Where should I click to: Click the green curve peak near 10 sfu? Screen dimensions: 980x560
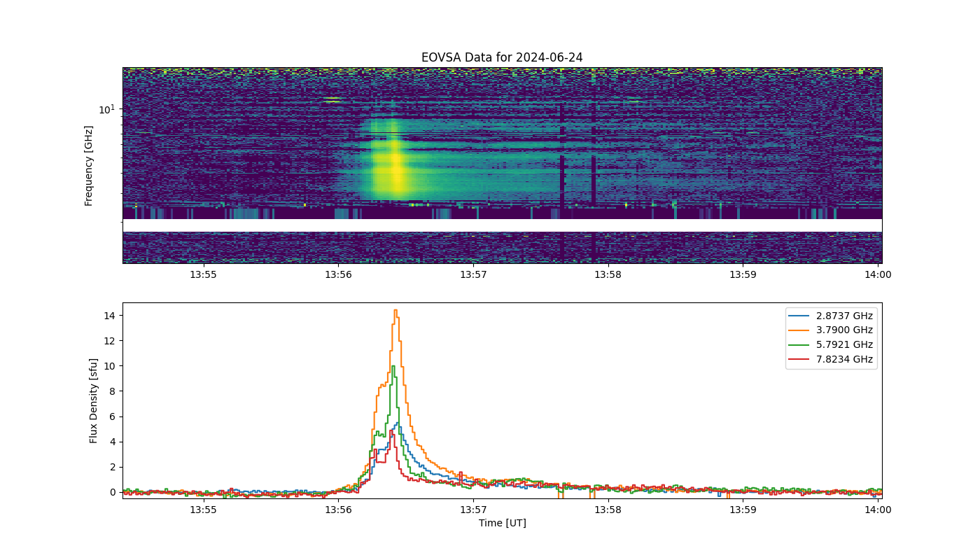(393, 366)
